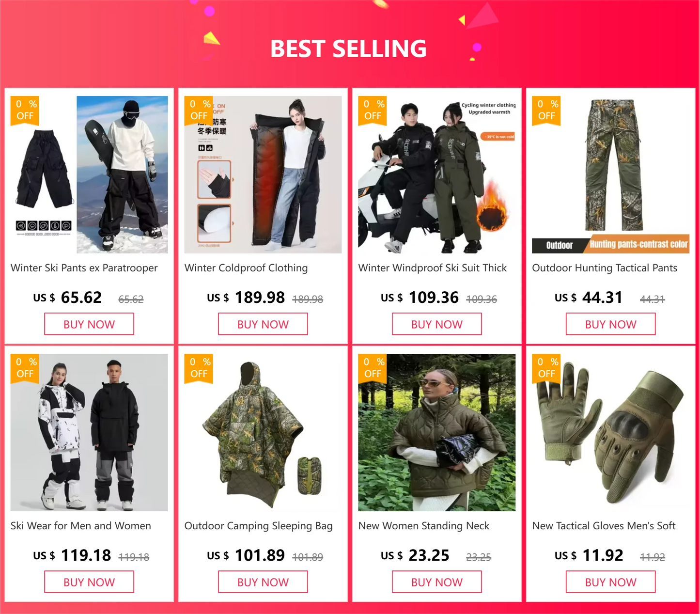The image size is (700, 614).
Task: Open the camouflage hunting pants image
Action: (x=611, y=174)
